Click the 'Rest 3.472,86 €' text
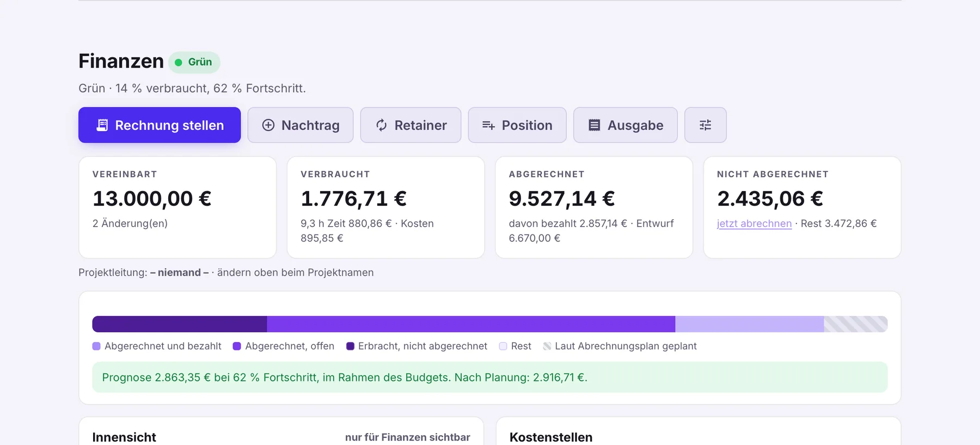The image size is (980, 445). click(838, 224)
